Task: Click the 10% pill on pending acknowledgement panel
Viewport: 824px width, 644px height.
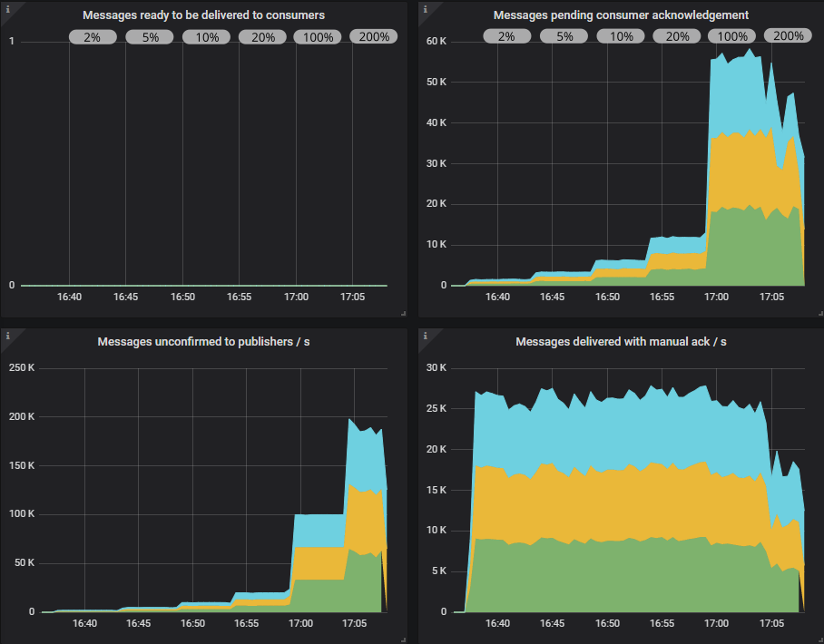Action: pyautogui.click(x=620, y=35)
